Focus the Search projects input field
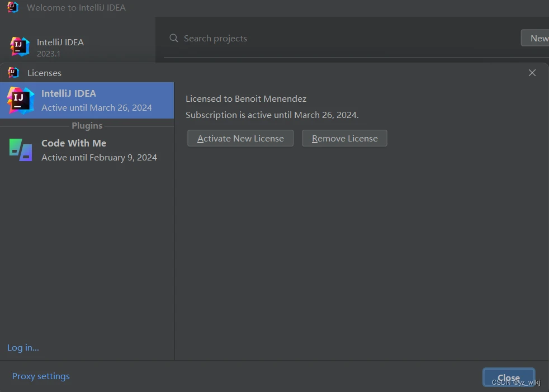This screenshot has width=549, height=392. pos(335,38)
